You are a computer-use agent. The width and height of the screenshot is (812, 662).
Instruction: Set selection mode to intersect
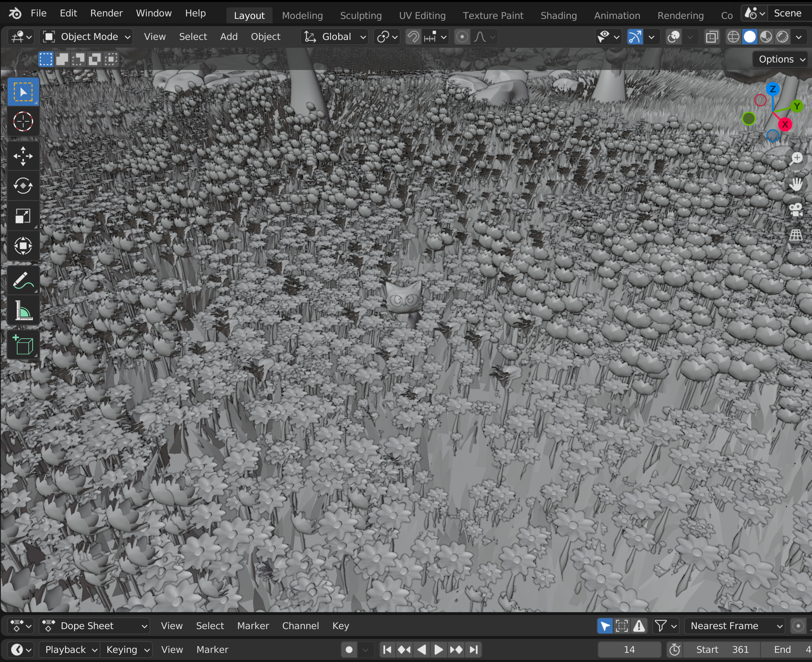point(111,59)
